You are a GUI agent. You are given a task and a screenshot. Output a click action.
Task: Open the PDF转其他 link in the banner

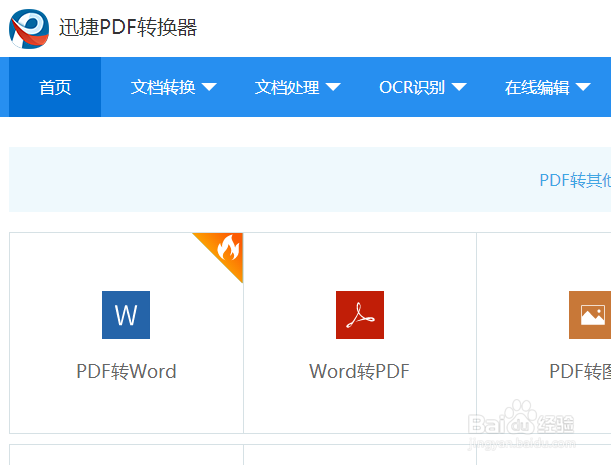[575, 180]
